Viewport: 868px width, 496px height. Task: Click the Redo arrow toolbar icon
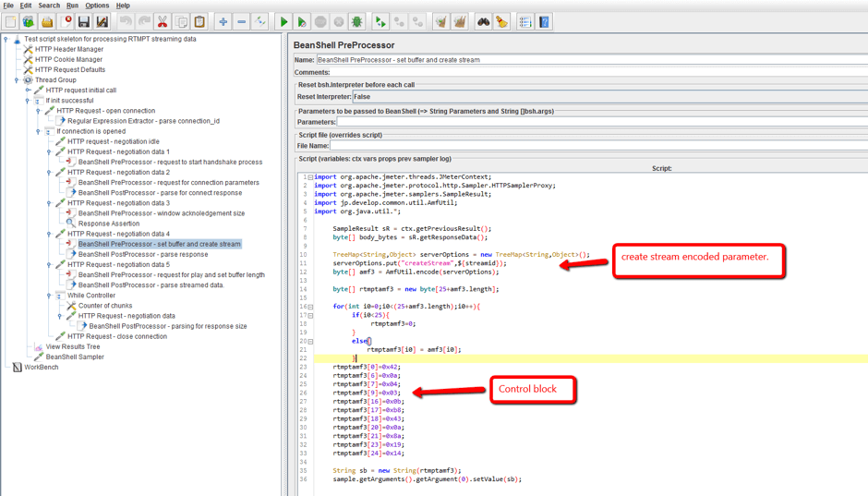click(144, 22)
